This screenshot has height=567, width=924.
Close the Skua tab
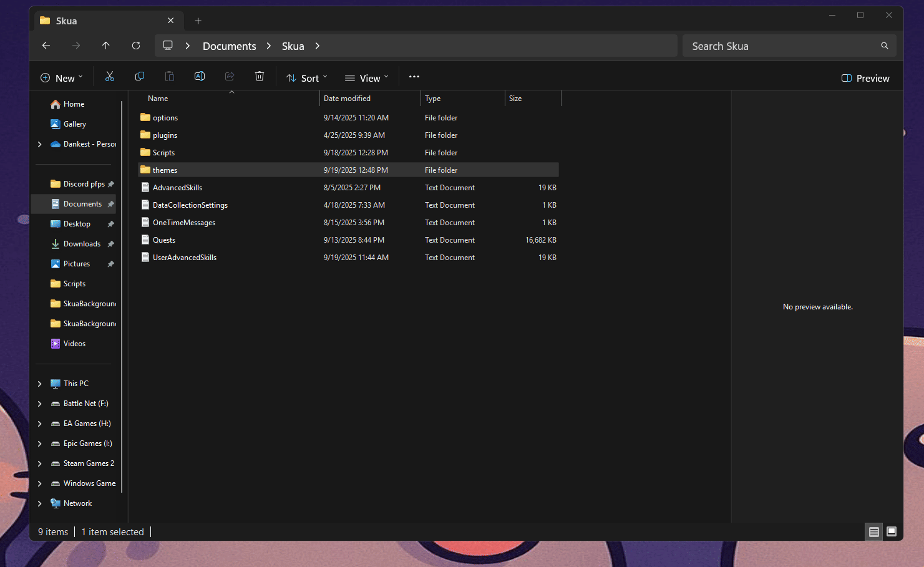click(x=171, y=21)
